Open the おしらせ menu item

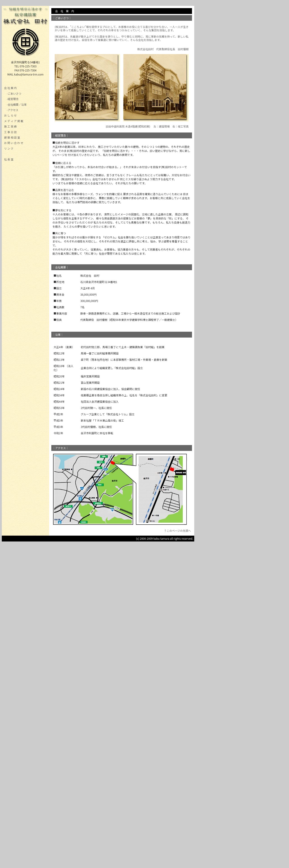10,116
